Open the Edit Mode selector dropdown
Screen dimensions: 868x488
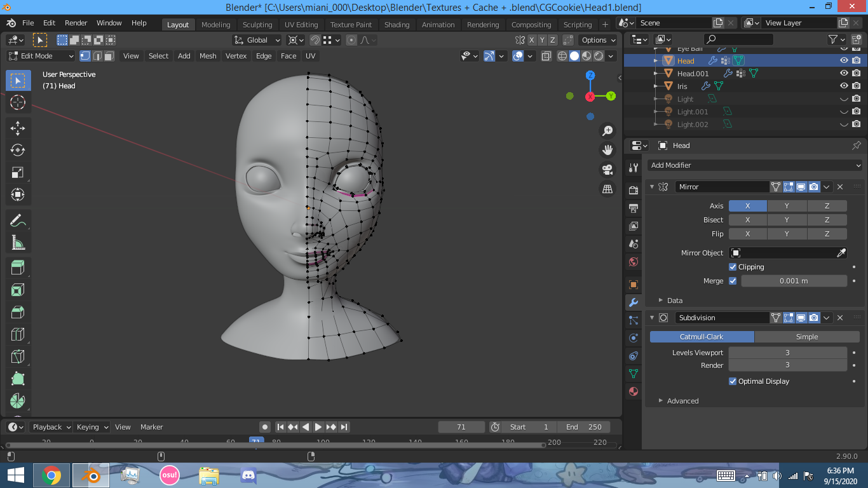41,56
